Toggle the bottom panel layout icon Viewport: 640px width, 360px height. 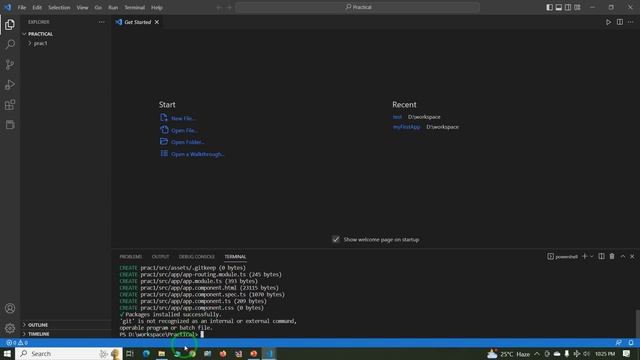(x=559, y=7)
